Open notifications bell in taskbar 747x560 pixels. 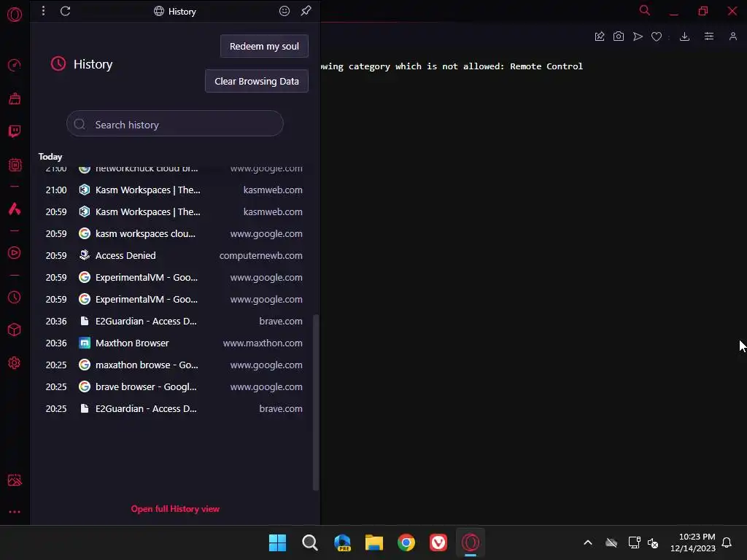coord(727,542)
